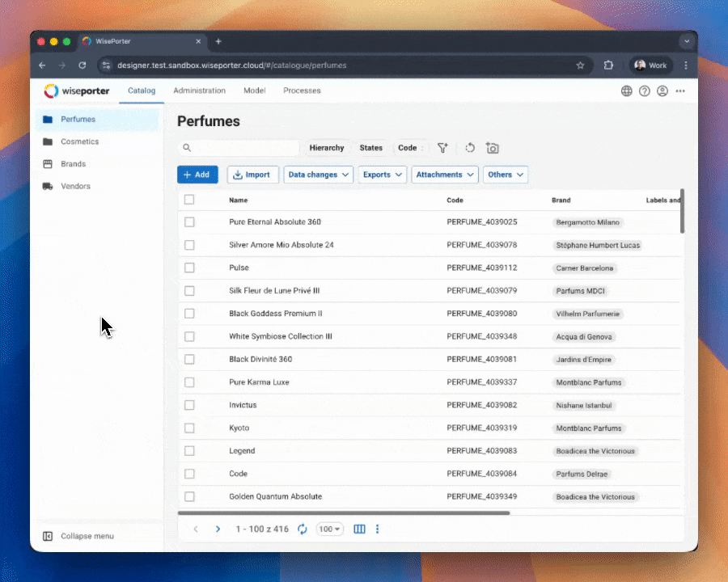This screenshot has height=582, width=728.
Task: Click the snapshot camera icon beside filters
Action: 493,148
